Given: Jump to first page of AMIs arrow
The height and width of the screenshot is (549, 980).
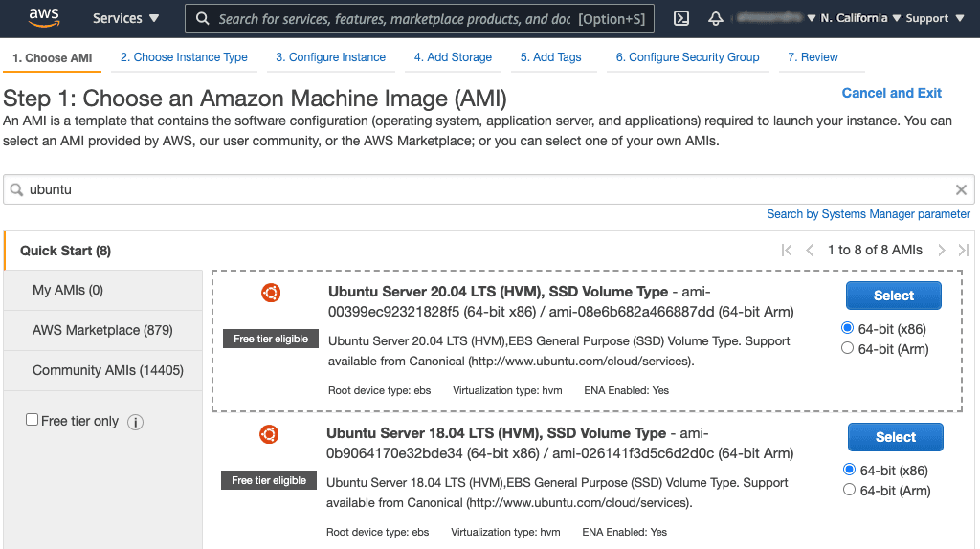Looking at the screenshot, I should (x=787, y=250).
